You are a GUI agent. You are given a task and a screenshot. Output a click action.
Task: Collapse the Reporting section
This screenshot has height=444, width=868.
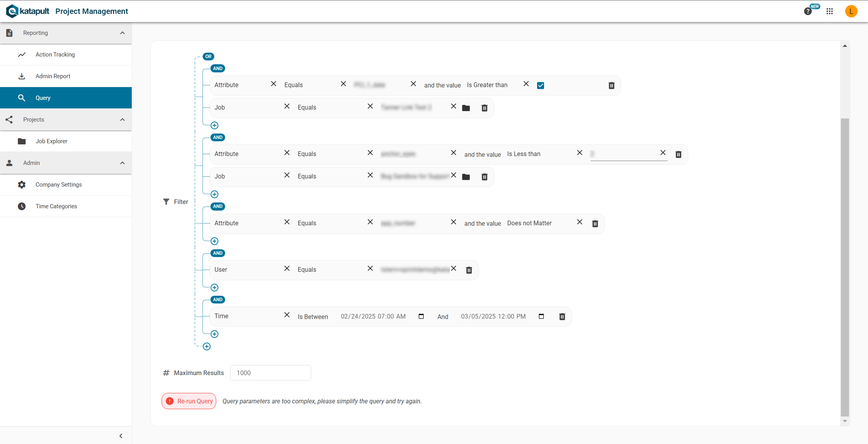122,33
